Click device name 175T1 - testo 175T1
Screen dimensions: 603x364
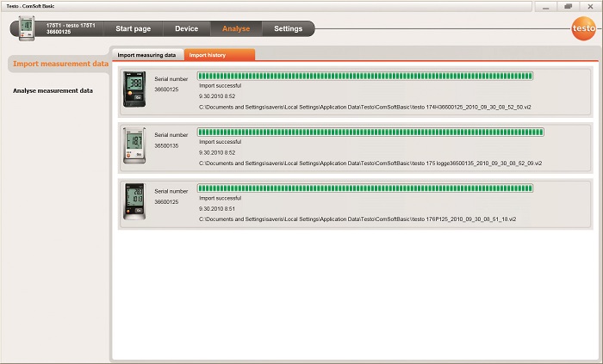71,25
